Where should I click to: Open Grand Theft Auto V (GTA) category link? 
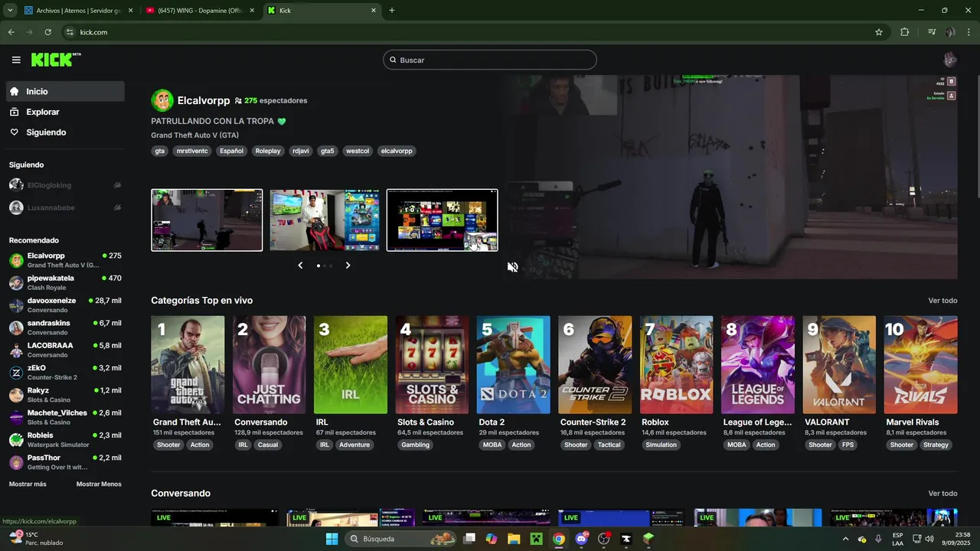pos(195,135)
